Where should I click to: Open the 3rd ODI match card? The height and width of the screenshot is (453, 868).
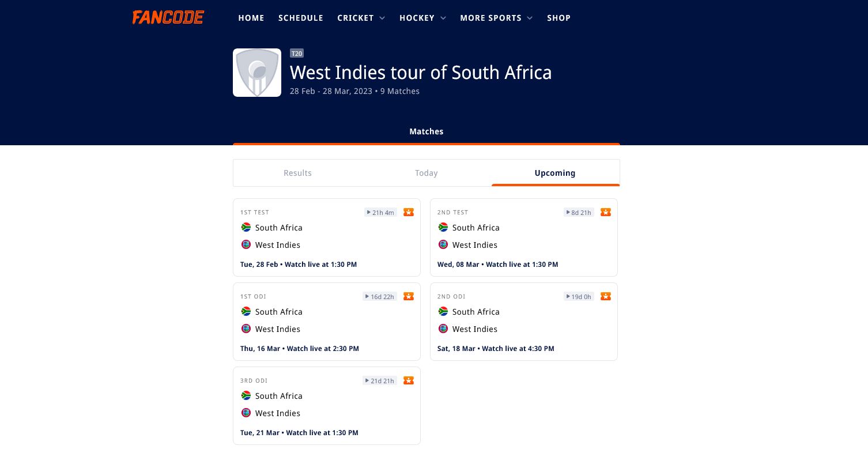point(327,406)
